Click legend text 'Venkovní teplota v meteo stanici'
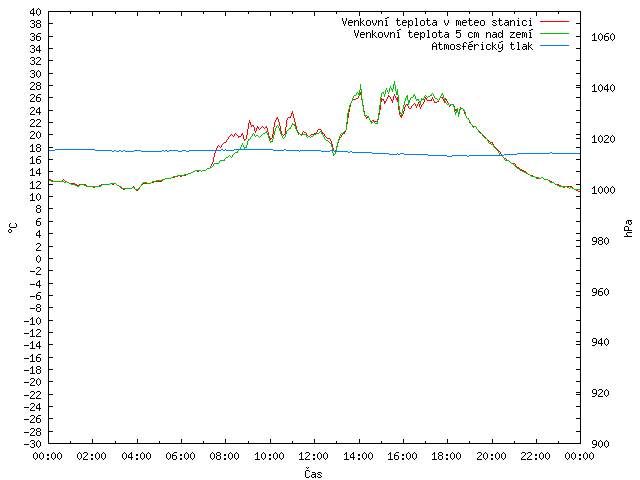This screenshot has width=640, height=480. pyautogui.click(x=437, y=22)
